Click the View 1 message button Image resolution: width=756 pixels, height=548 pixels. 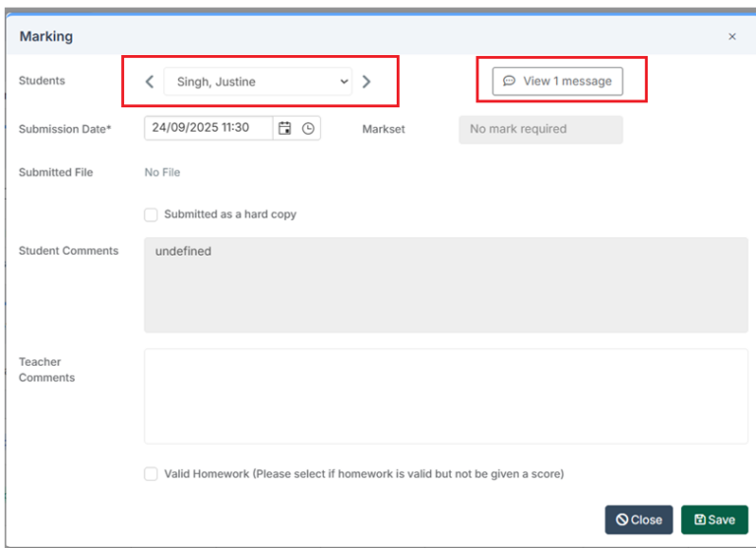pyautogui.click(x=557, y=81)
